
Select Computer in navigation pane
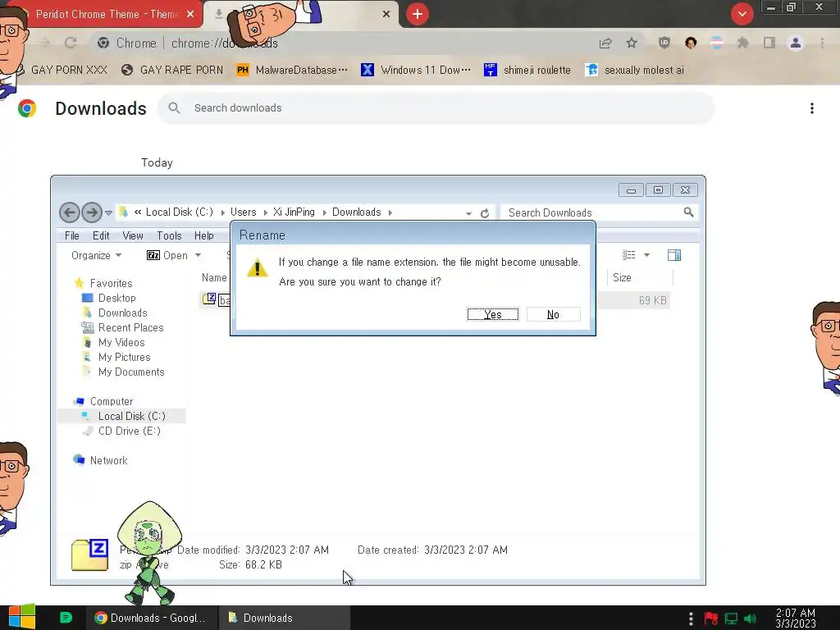[x=112, y=401]
